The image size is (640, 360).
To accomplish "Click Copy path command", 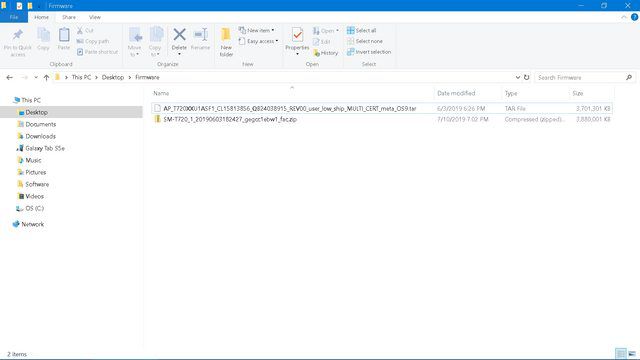I will [x=93, y=41].
